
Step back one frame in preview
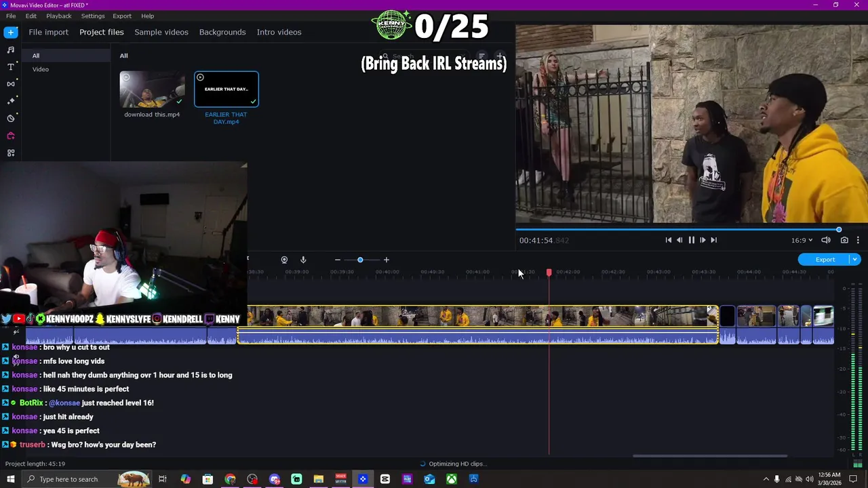tap(679, 240)
